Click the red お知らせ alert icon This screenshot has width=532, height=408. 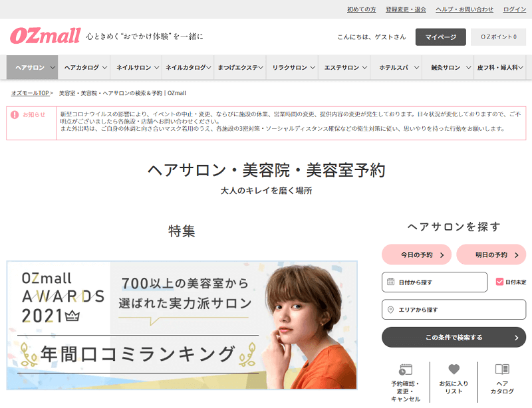tap(15, 115)
